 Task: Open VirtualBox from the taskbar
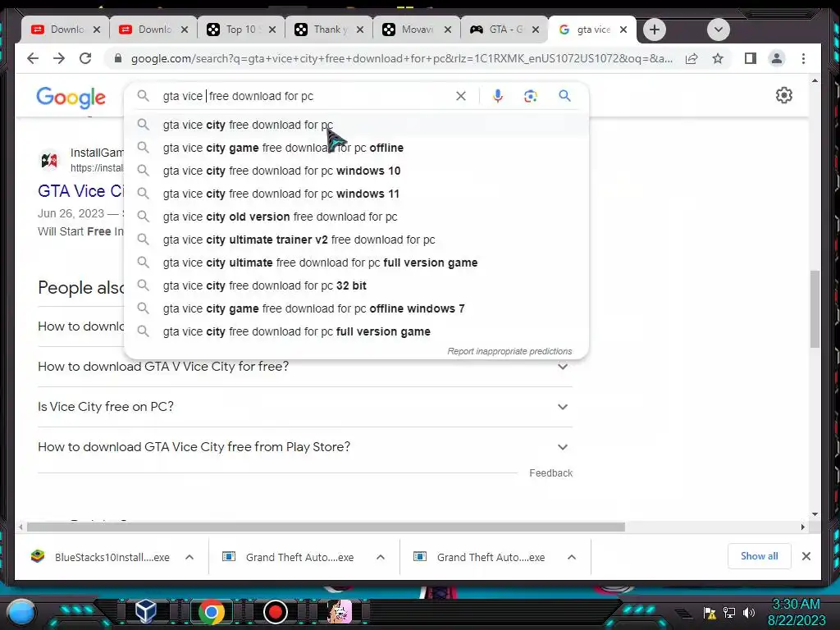click(x=146, y=611)
